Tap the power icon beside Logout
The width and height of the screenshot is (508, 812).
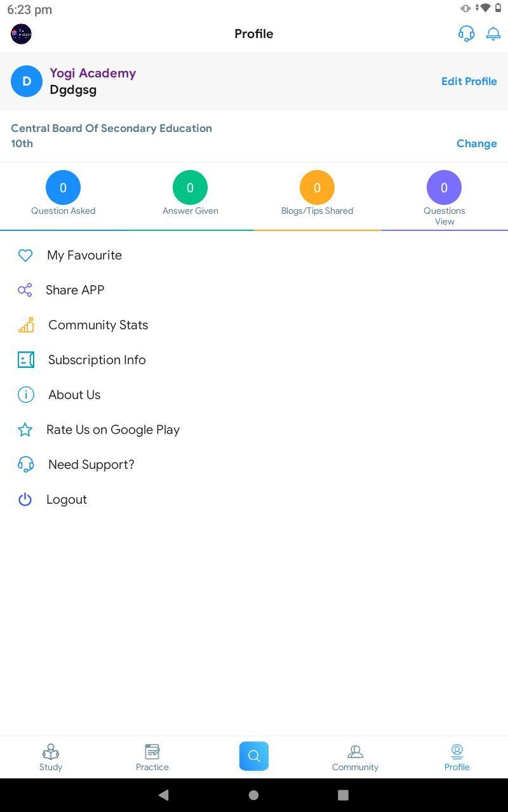[x=25, y=499]
